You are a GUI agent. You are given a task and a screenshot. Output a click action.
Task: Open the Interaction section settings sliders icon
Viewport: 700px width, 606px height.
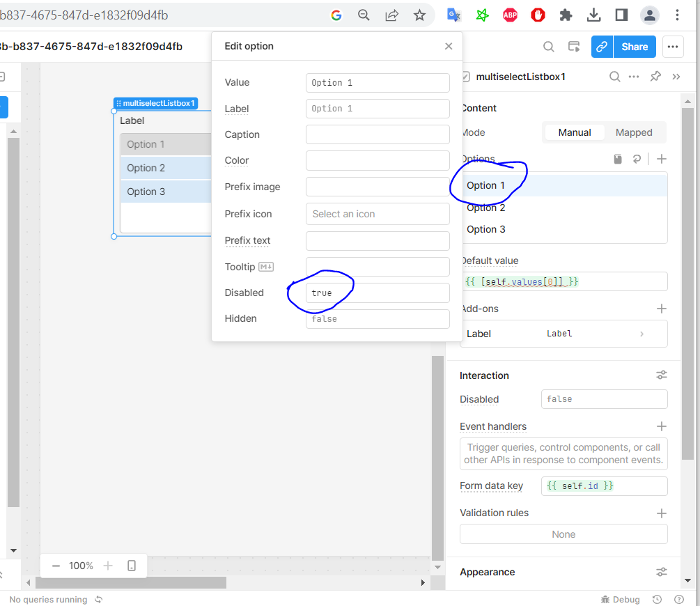coord(662,375)
